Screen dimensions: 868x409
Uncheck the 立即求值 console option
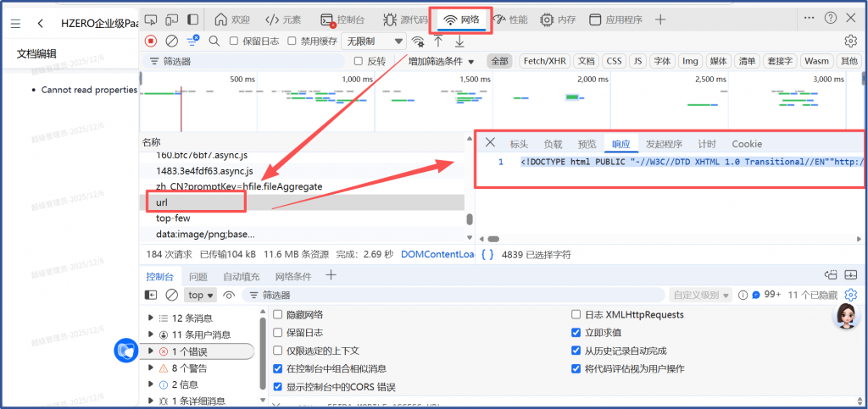click(x=576, y=333)
